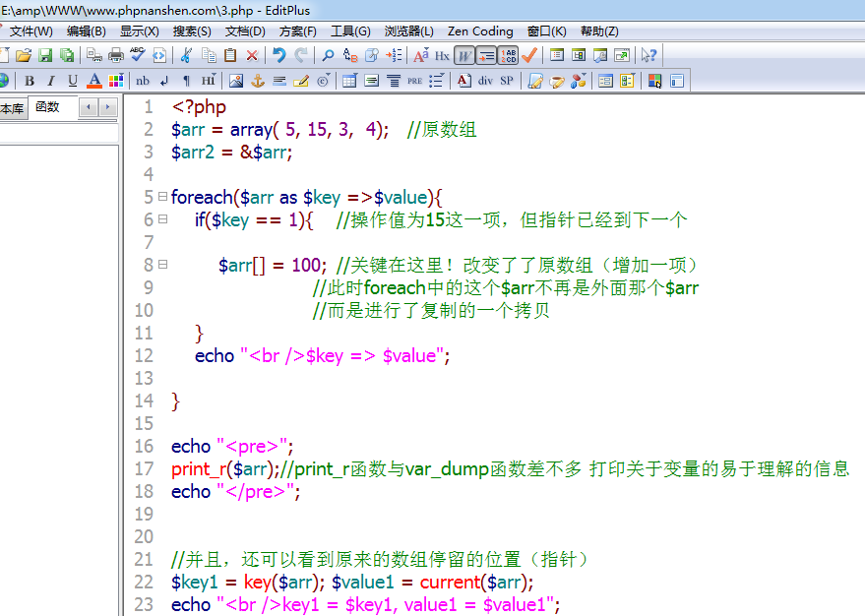This screenshot has width=865, height=616.
Task: Toggle Italic formatting
Action: [51, 81]
